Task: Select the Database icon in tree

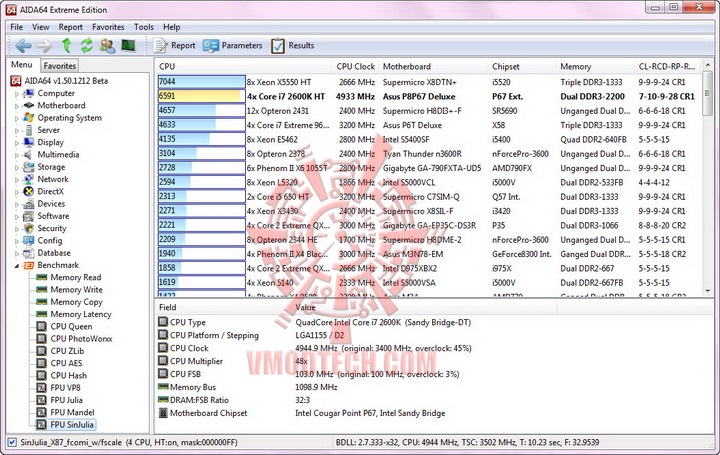Action: click(x=28, y=253)
